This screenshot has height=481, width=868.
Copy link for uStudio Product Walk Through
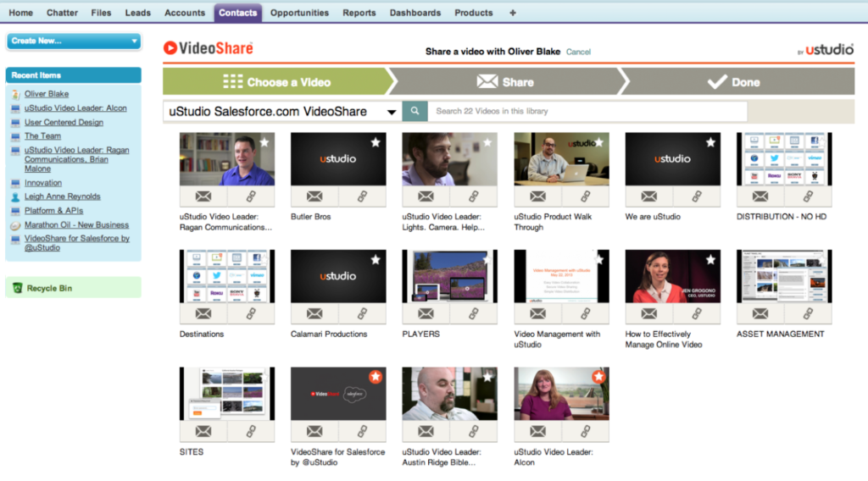(585, 196)
